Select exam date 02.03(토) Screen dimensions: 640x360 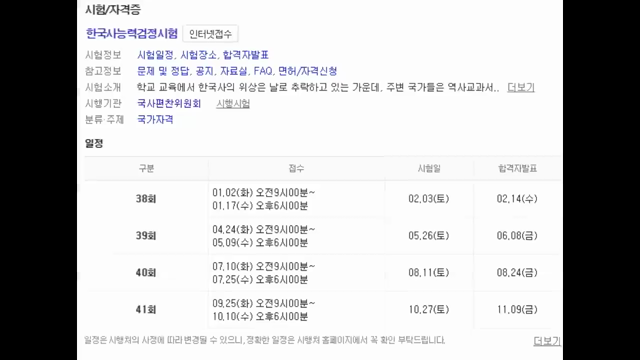tap(429, 199)
